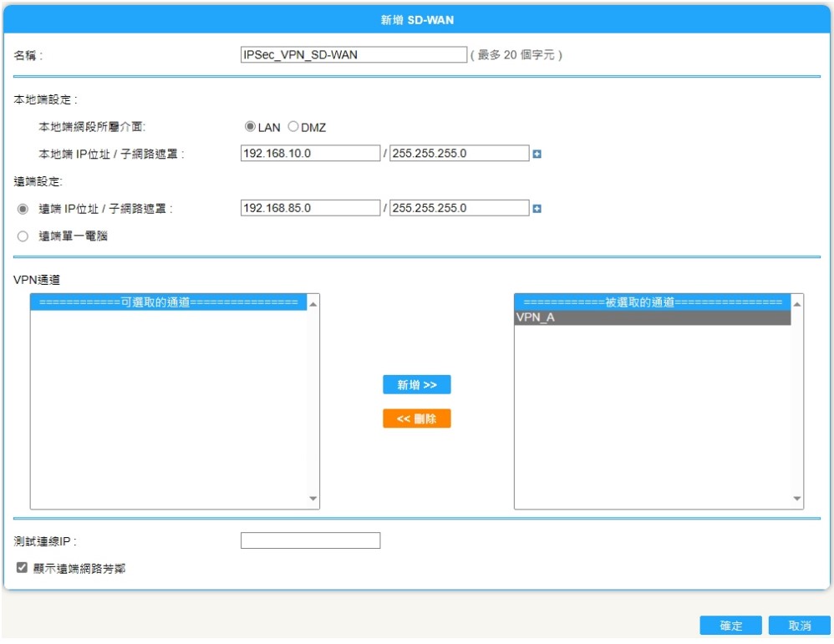The width and height of the screenshot is (834, 644).
Task: Cancel using the 取消 button
Action: tap(799, 626)
